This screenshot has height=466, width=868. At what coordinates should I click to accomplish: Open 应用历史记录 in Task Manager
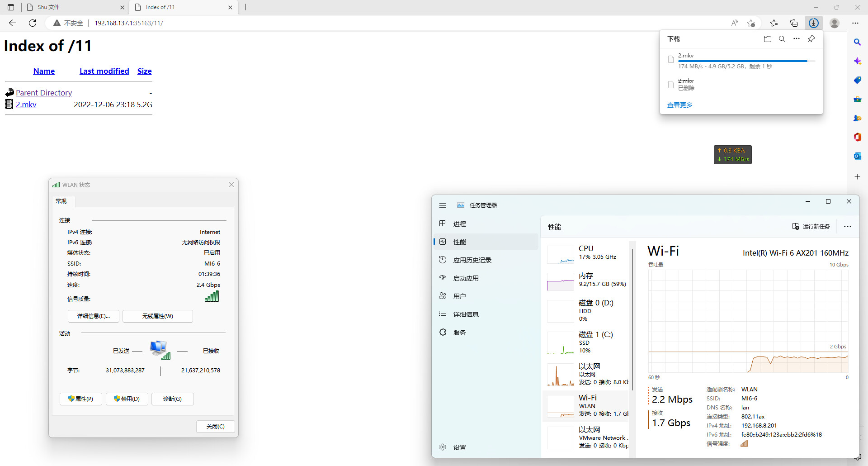[486, 260]
